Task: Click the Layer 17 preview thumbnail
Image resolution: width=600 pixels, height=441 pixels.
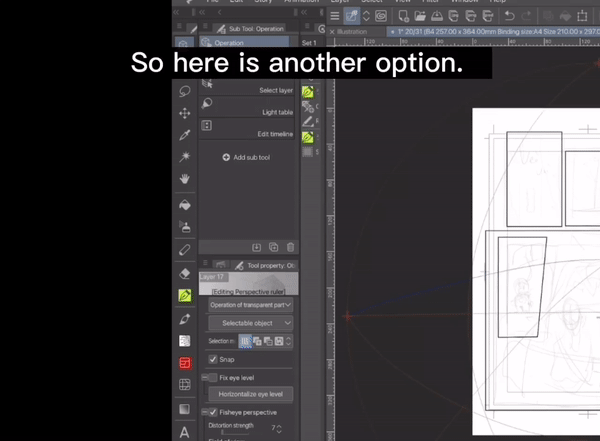Action: (x=248, y=283)
